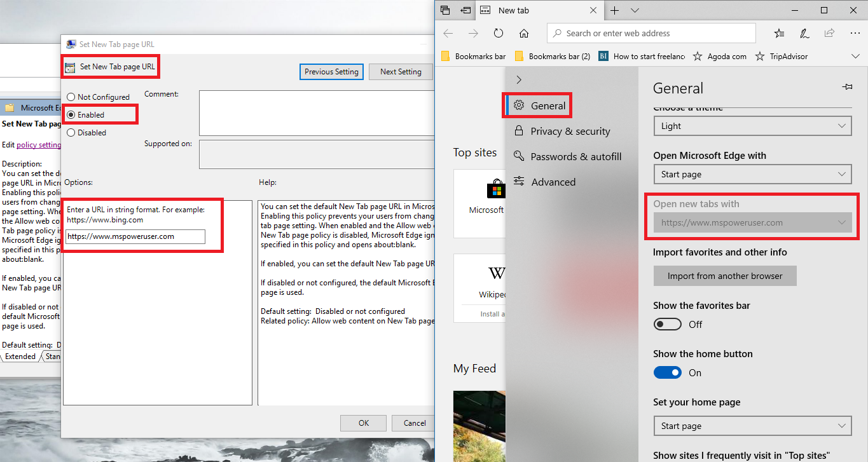Click OK in policy dialog
Screen dimensions: 868x462
pos(364,423)
